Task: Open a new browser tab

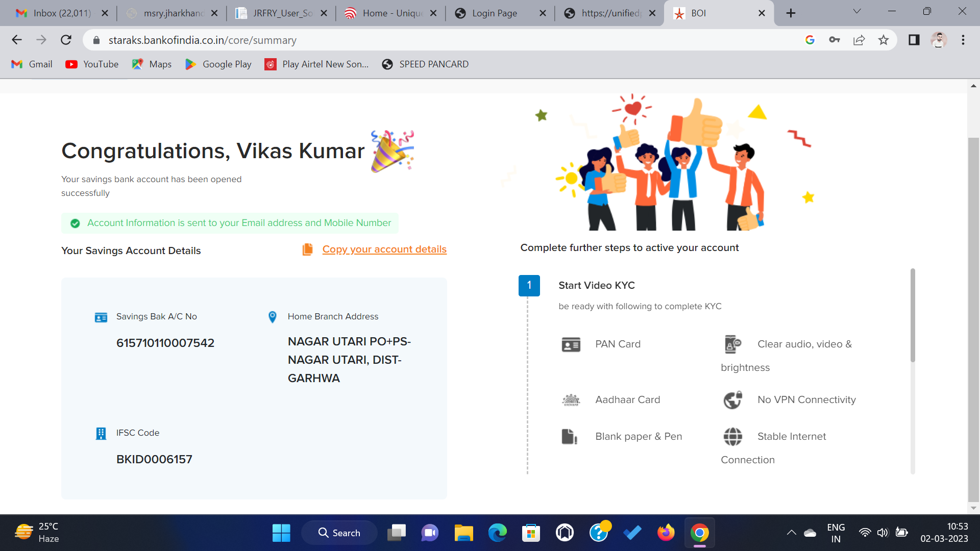Action: pos(791,13)
